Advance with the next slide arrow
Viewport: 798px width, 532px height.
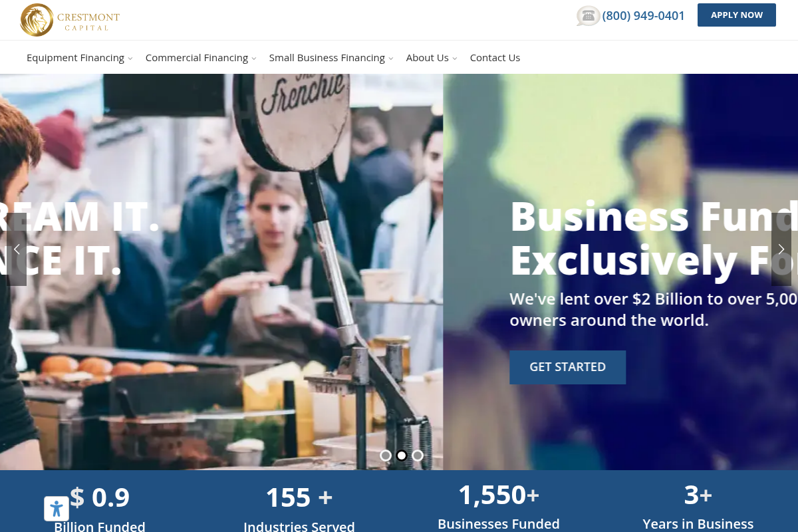[x=781, y=249]
